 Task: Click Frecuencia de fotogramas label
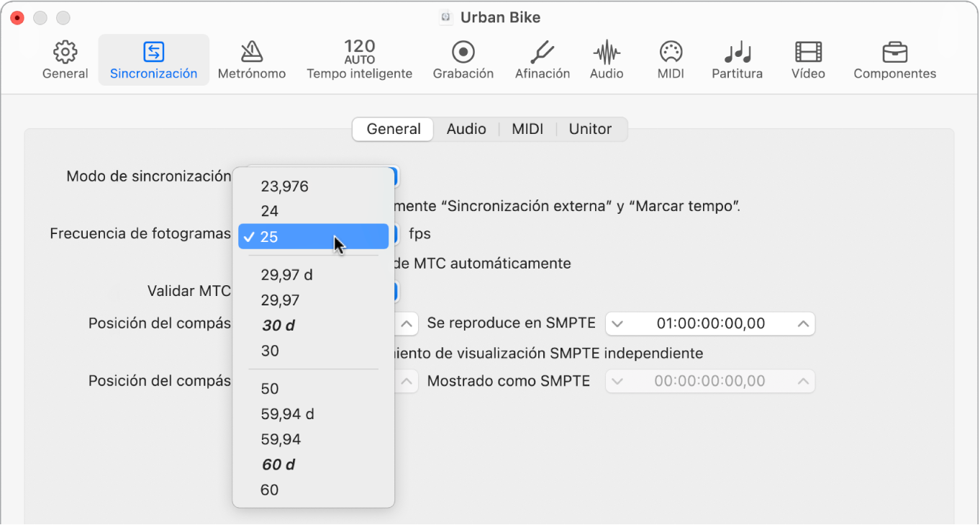(x=140, y=233)
